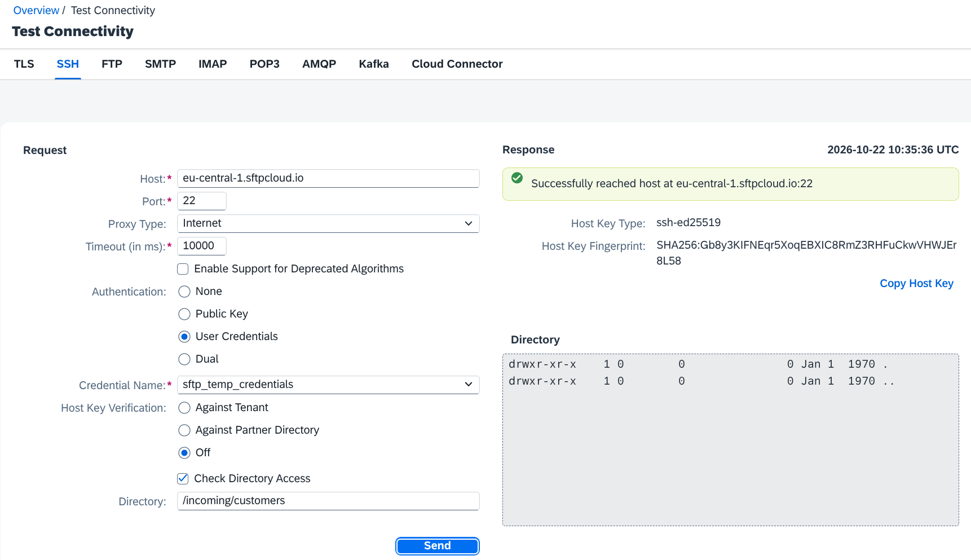Click the success message about reaching host
Viewport: 971px width, 560px height.
pyautogui.click(x=672, y=184)
